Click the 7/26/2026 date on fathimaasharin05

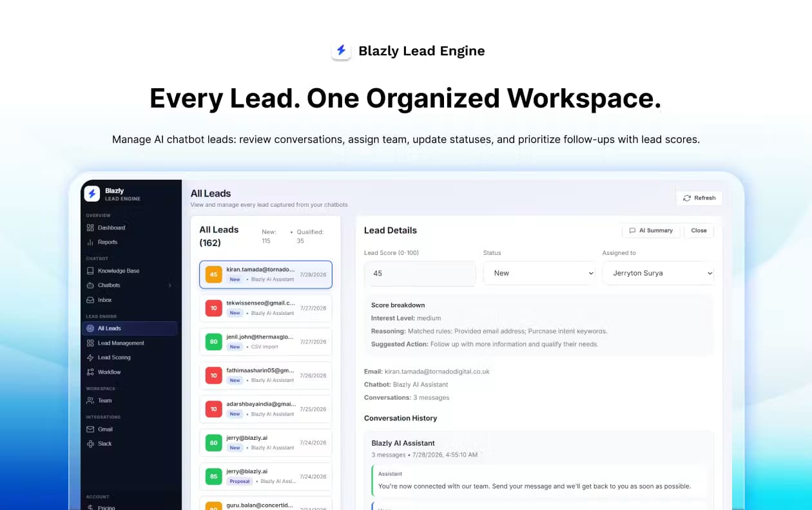tap(313, 375)
